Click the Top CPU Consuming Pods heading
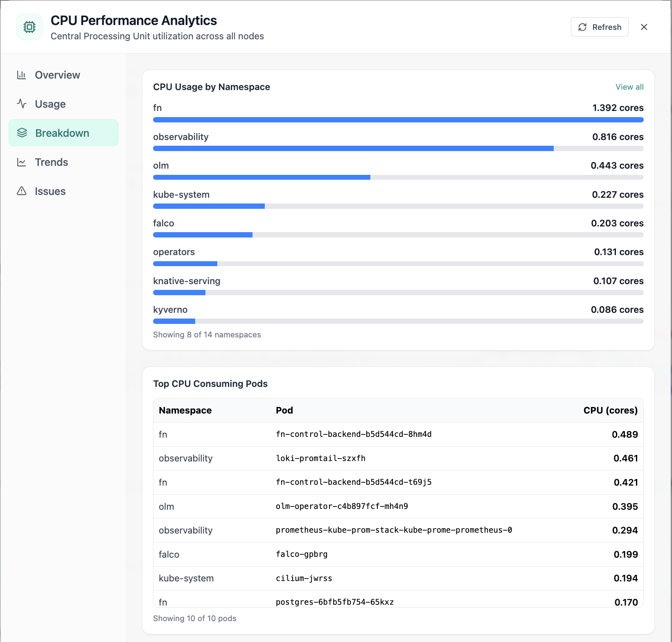 coord(210,384)
